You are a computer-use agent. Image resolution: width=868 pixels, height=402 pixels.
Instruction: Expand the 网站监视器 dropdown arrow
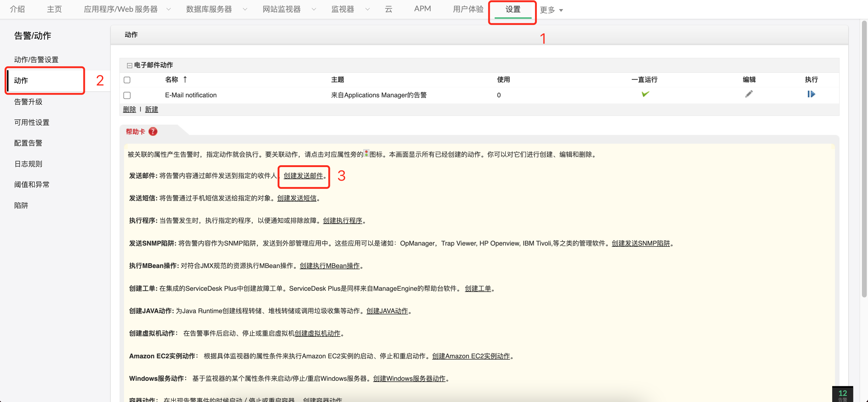(x=314, y=9)
